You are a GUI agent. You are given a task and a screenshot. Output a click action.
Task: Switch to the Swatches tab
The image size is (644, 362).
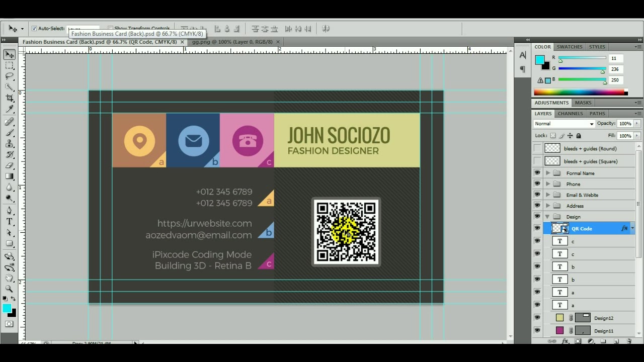point(570,47)
